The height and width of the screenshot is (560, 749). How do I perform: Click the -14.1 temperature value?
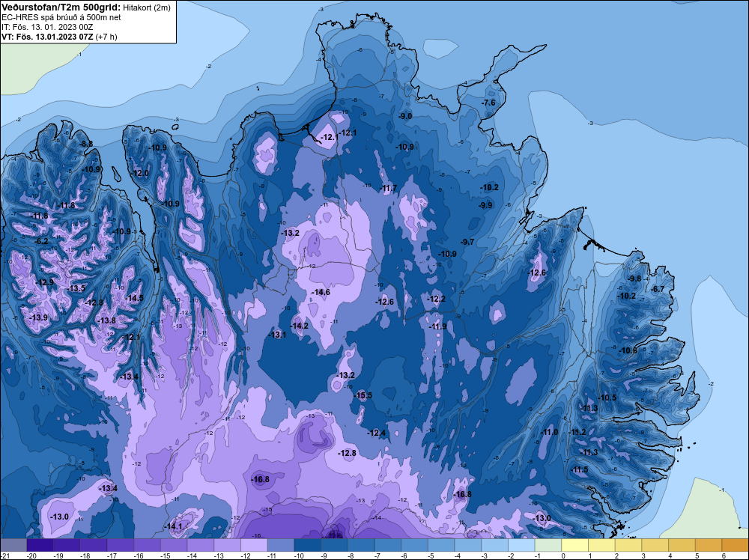[174, 526]
